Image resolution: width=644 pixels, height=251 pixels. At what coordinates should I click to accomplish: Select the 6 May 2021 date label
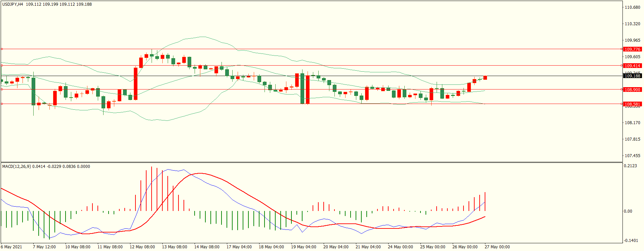(11, 247)
